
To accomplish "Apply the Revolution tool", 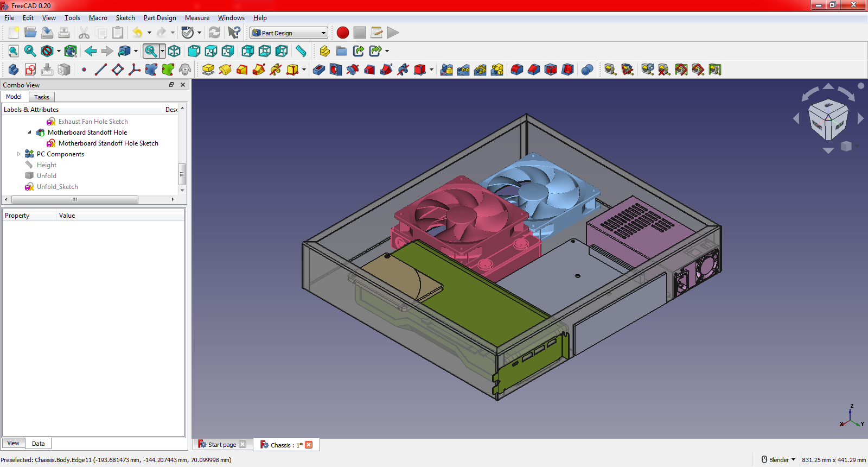I will point(225,70).
